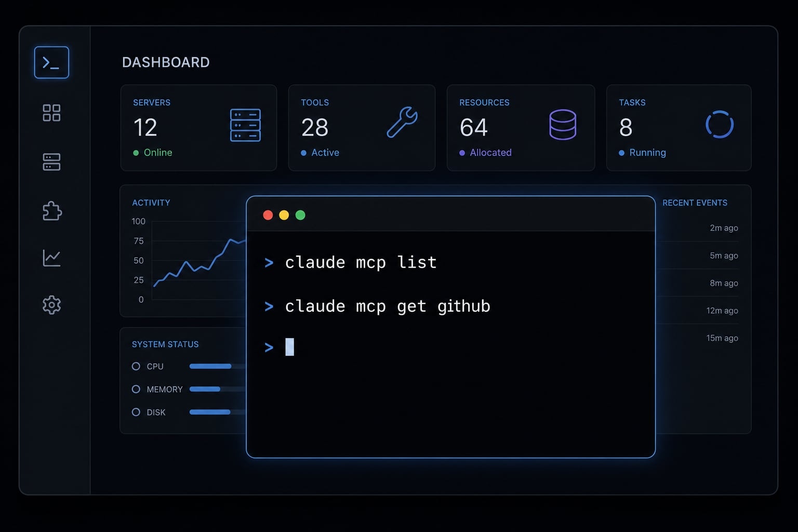Open the grid overview sidebar icon
Viewport: 798px width, 532px height.
pos(51,113)
